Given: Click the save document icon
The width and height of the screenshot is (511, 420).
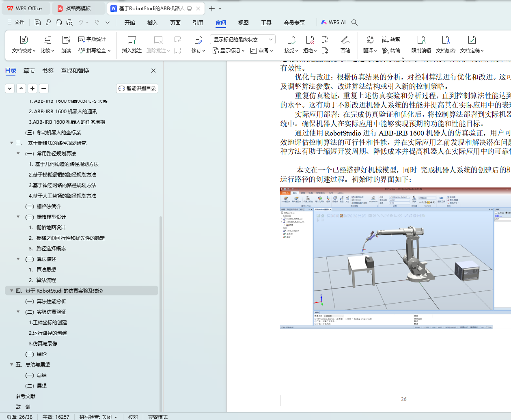Looking at the screenshot, I should click(x=37, y=22).
